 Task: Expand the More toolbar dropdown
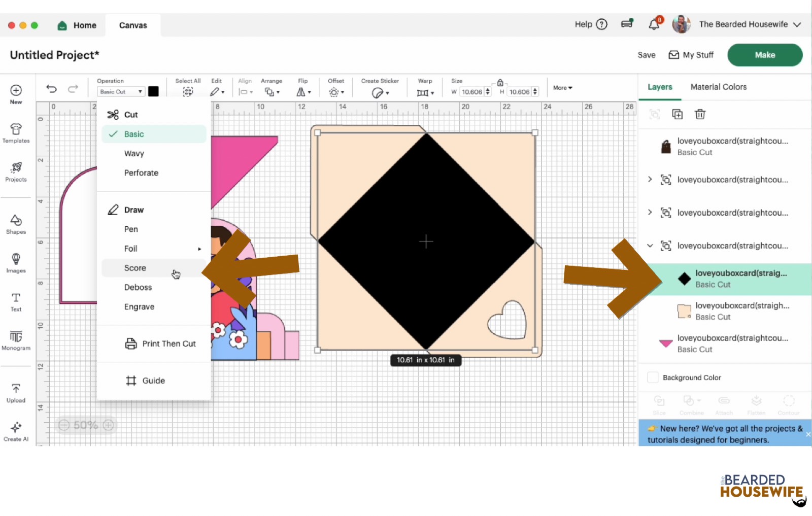pyautogui.click(x=562, y=88)
